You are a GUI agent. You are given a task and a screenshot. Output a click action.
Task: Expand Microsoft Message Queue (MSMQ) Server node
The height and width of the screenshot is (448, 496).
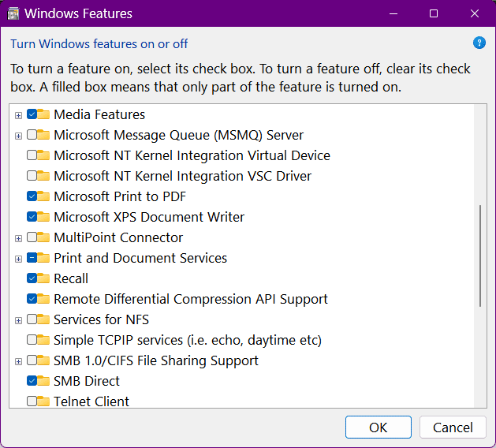[18, 136]
